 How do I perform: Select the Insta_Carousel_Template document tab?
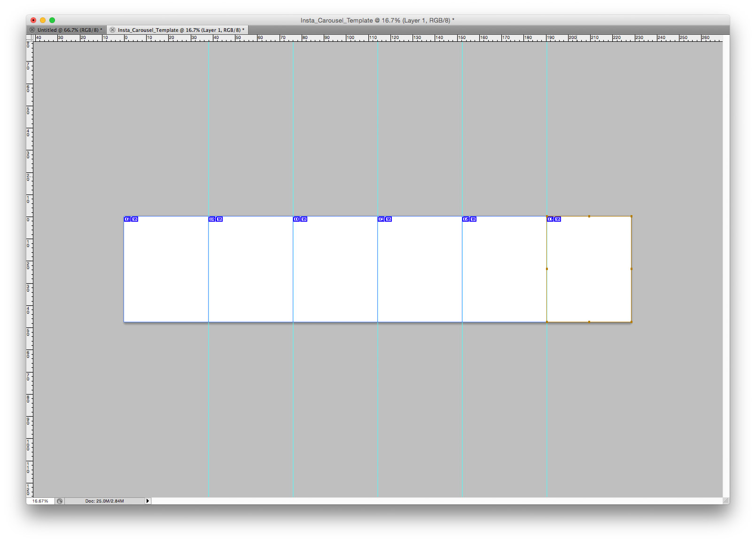(179, 30)
